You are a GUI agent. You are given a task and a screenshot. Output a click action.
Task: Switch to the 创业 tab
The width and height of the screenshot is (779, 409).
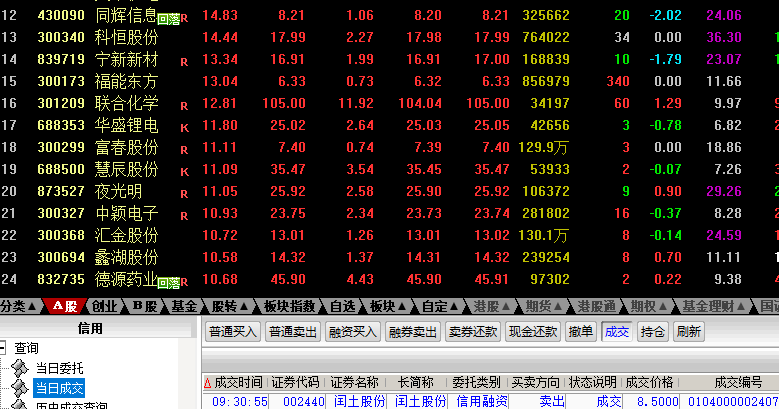[104, 307]
